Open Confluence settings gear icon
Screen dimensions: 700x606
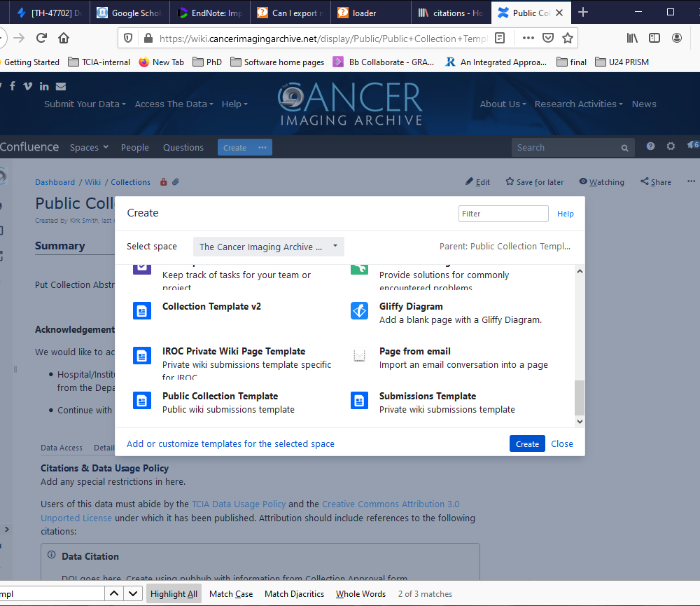671,146
